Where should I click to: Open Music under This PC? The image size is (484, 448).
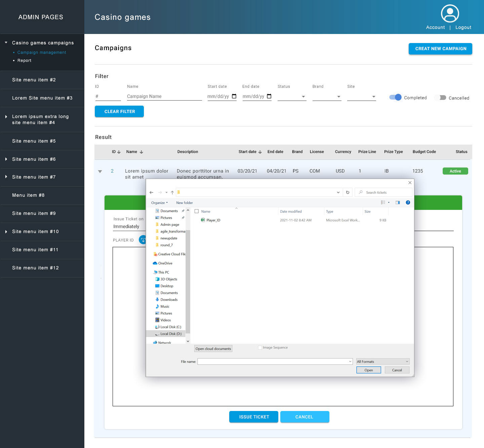click(162, 306)
